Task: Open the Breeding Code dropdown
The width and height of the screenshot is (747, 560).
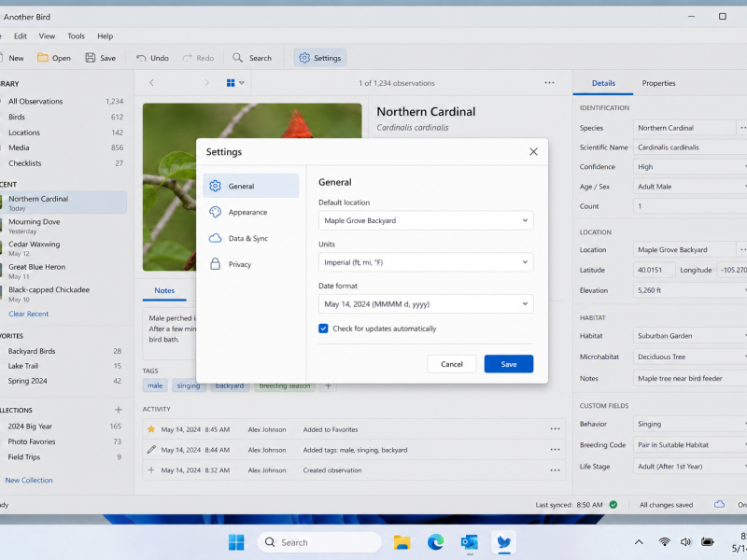Action: [690, 445]
